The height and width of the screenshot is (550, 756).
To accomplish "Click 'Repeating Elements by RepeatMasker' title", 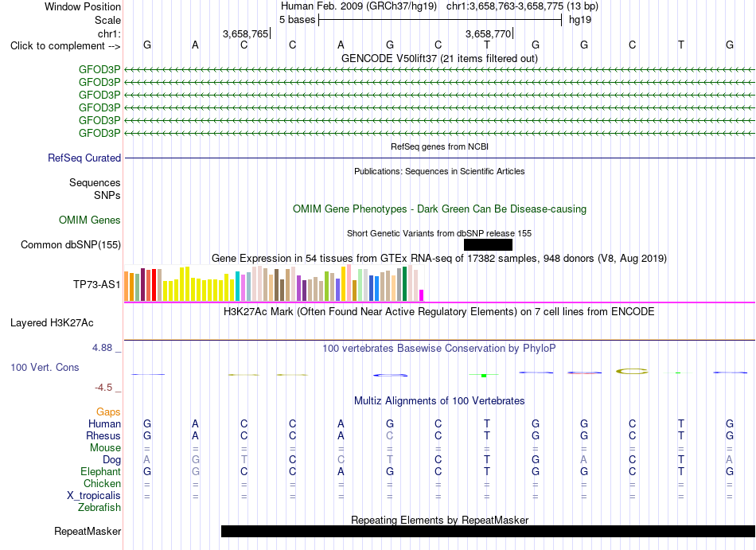I will [x=440, y=520].
